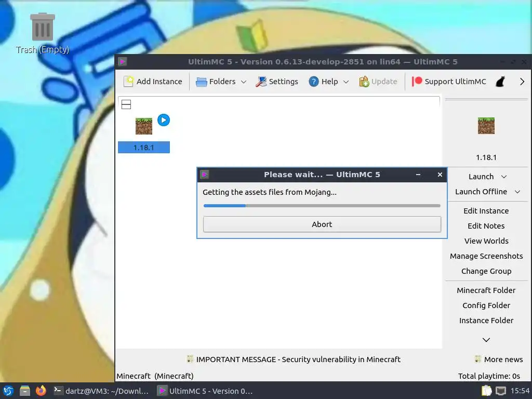The height and width of the screenshot is (399, 532).
Task: Minimize the Please wait dialog
Action: pos(418,175)
